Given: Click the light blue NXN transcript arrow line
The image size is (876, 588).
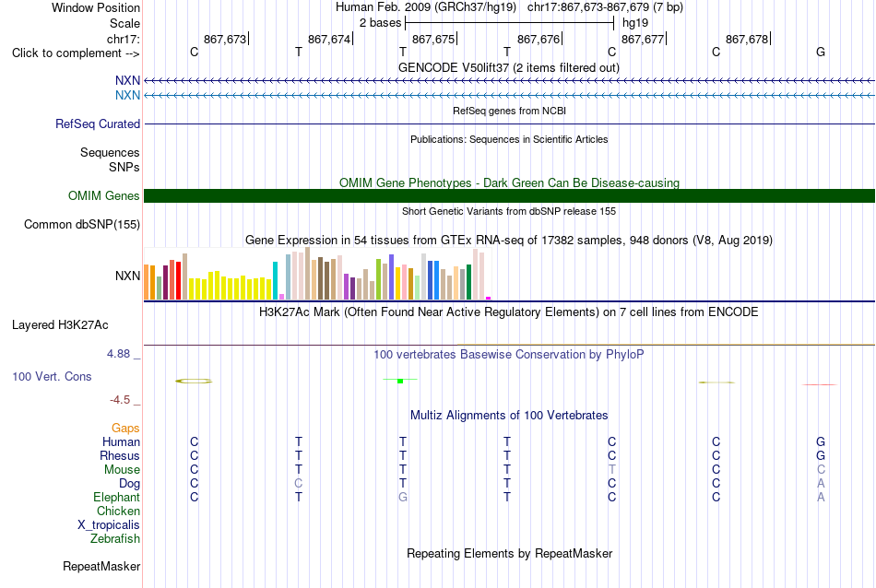Looking at the screenshot, I should click(509, 96).
